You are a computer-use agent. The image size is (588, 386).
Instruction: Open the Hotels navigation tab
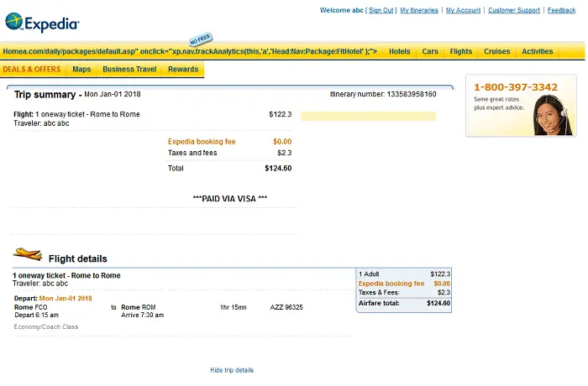point(399,51)
